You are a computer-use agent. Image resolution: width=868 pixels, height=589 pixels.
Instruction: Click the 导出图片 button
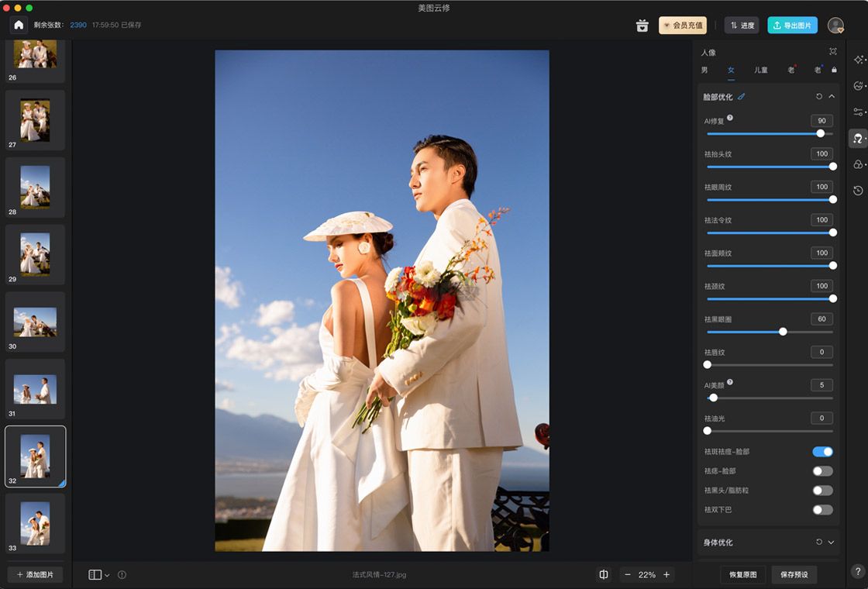[792, 26]
